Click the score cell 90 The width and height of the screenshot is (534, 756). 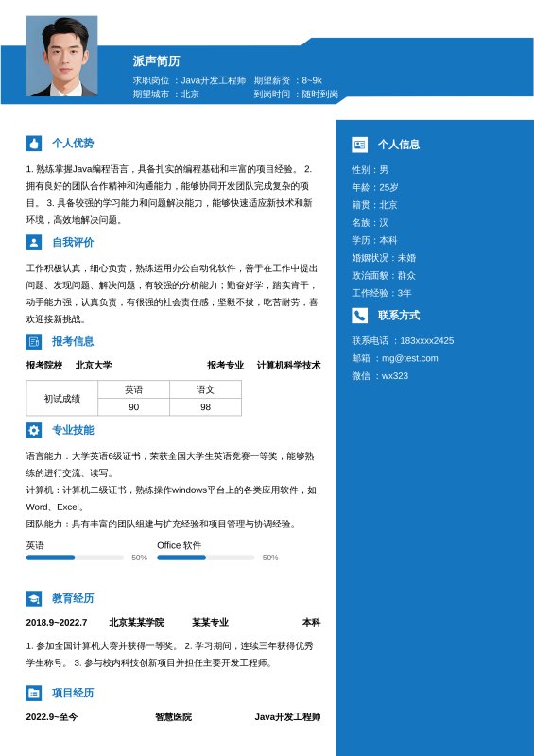click(133, 407)
